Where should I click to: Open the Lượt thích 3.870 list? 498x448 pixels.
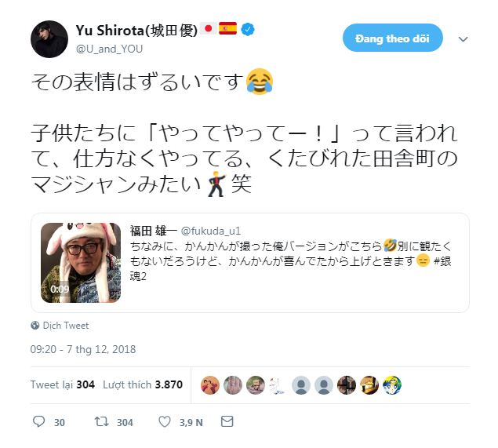(x=143, y=384)
